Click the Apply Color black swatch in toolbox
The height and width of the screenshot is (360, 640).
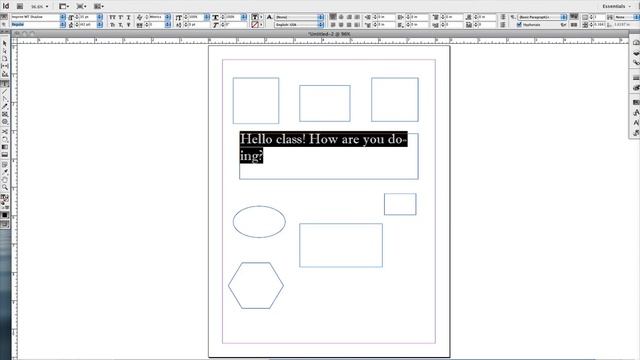pos(4,215)
